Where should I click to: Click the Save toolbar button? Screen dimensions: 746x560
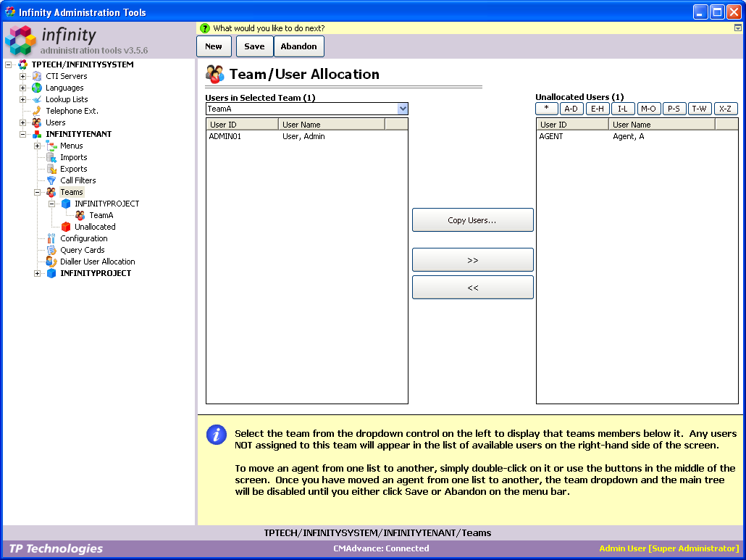(254, 46)
